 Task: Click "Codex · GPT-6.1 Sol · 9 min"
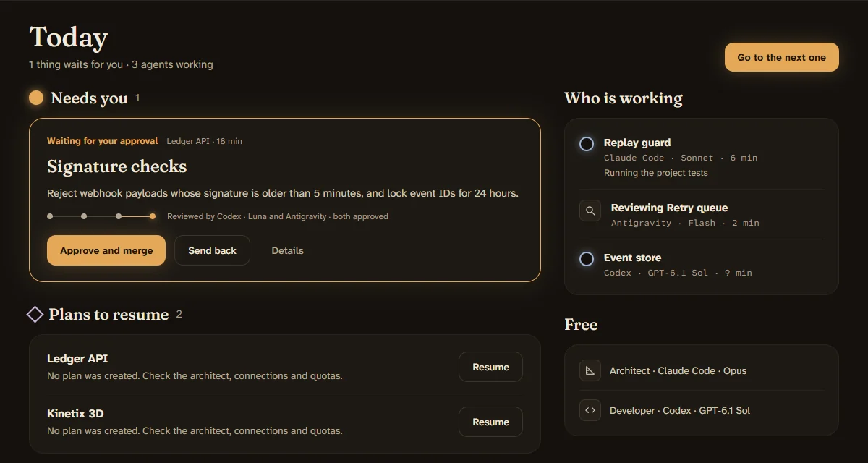pos(678,273)
